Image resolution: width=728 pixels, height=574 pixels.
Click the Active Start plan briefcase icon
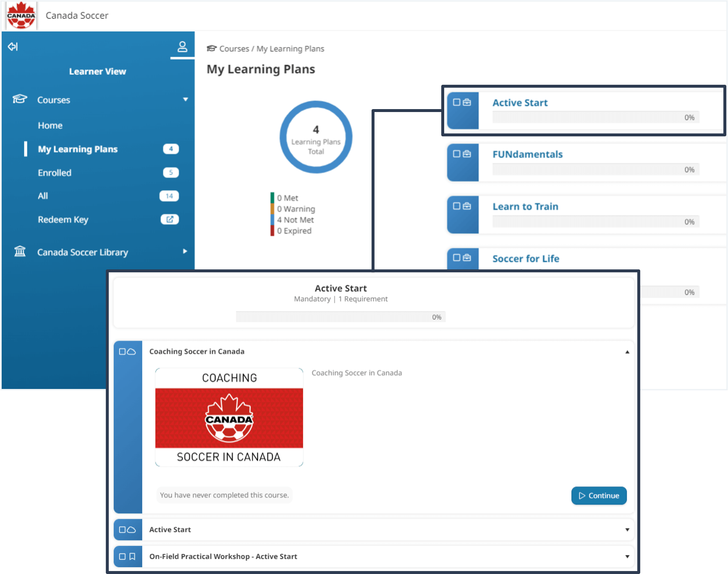pyautogui.click(x=467, y=102)
